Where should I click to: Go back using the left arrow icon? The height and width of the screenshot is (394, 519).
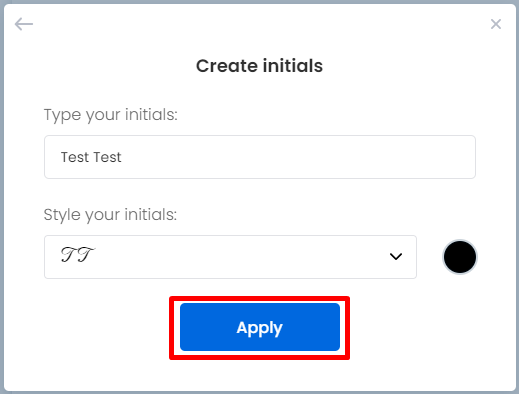click(24, 24)
